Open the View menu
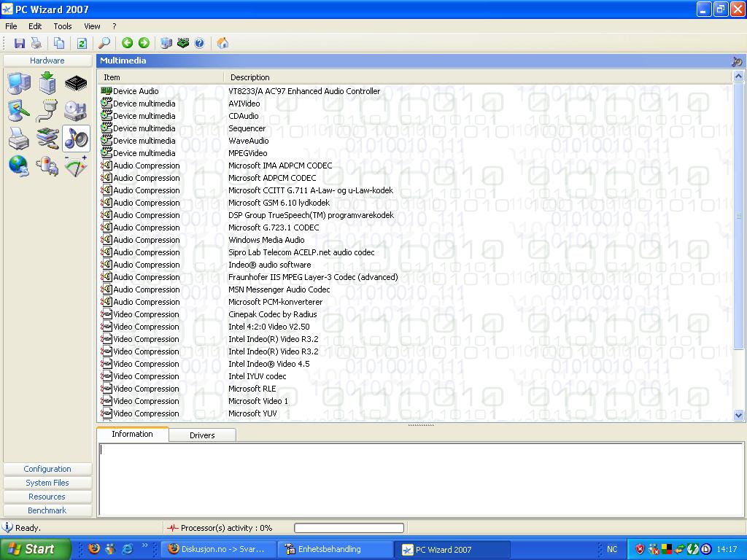The image size is (747, 560). [92, 26]
